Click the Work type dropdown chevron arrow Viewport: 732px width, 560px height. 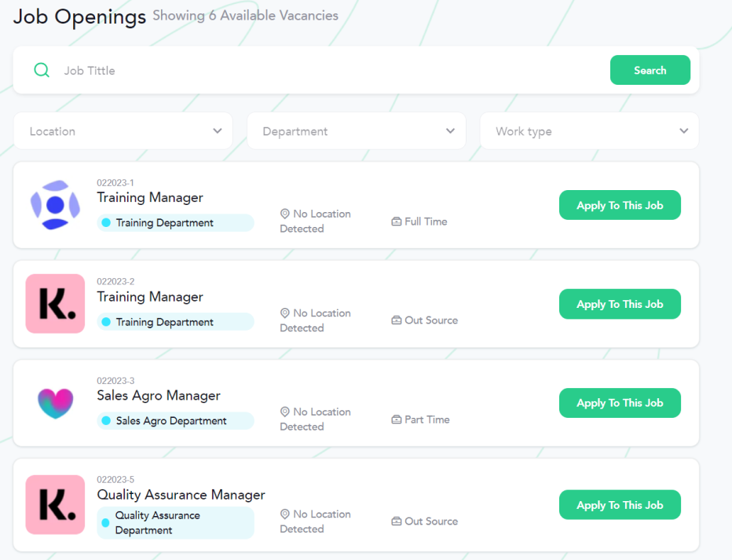(x=683, y=131)
